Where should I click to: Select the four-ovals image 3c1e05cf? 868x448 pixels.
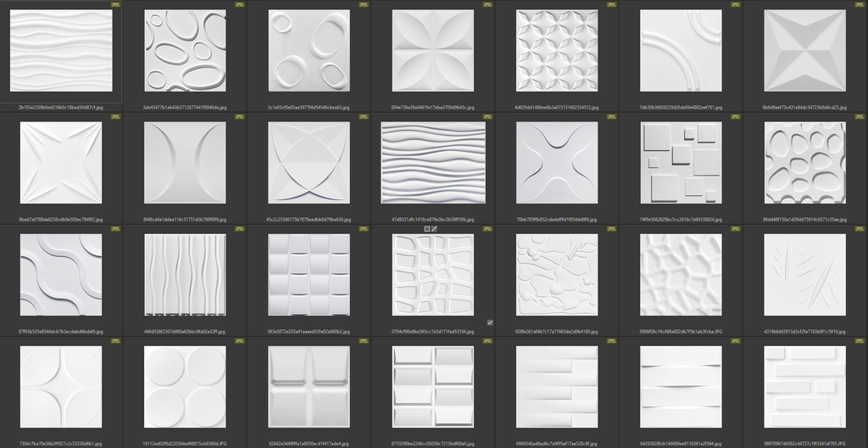(309, 50)
